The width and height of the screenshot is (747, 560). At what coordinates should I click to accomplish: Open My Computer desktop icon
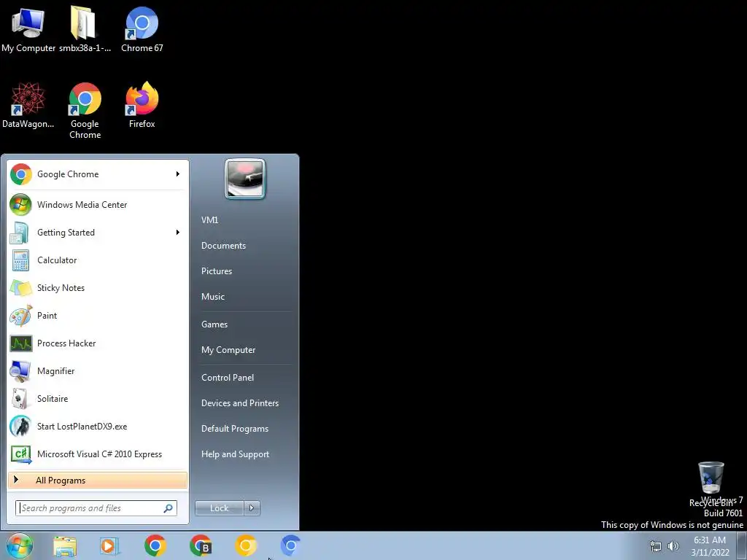(x=28, y=29)
